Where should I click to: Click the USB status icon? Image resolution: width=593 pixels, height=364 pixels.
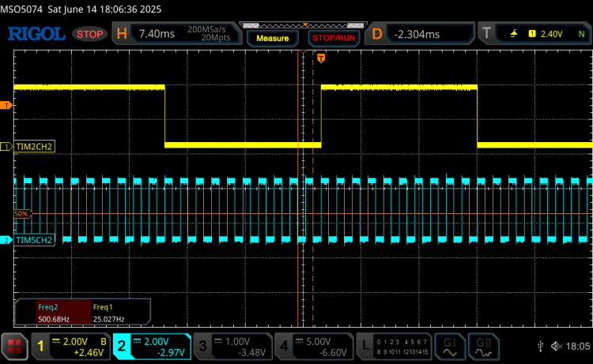click(540, 346)
